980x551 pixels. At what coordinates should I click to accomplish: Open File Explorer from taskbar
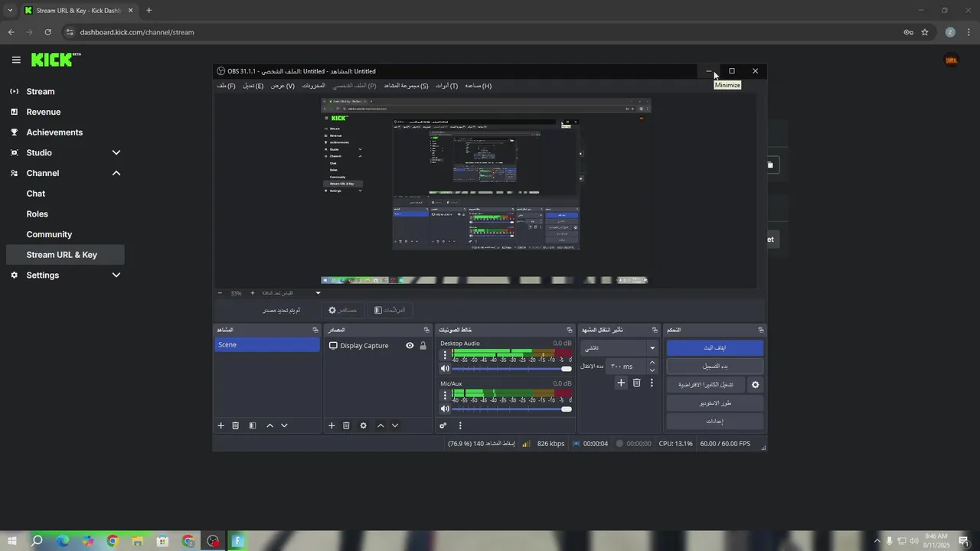138,541
